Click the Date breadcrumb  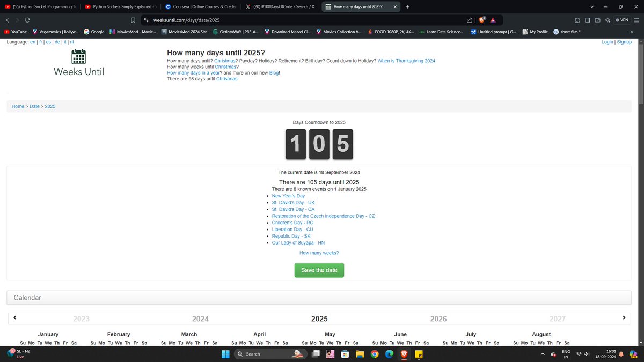pos(34,106)
